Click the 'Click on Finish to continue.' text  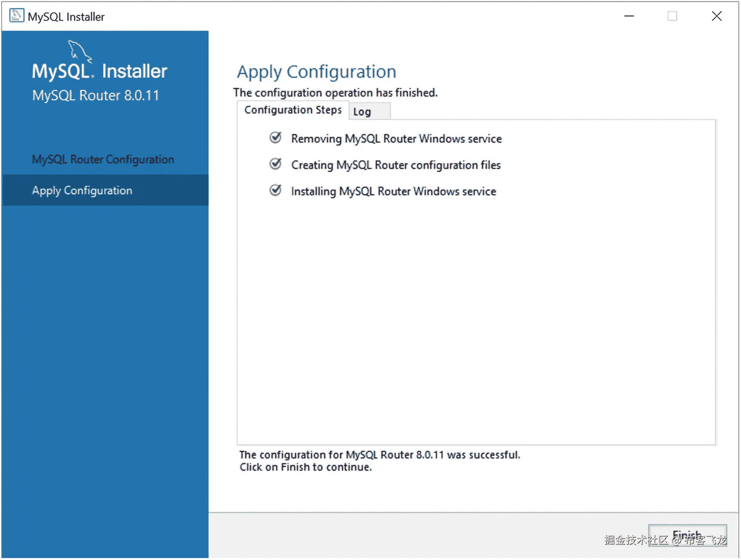point(306,467)
